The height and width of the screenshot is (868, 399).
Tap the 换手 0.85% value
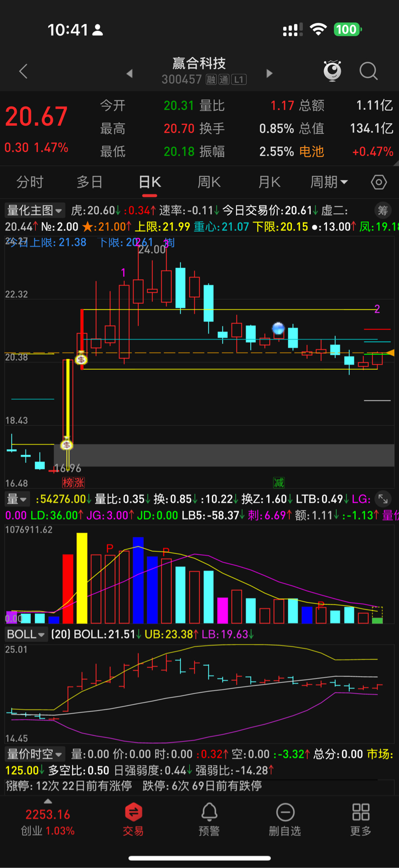276,128
